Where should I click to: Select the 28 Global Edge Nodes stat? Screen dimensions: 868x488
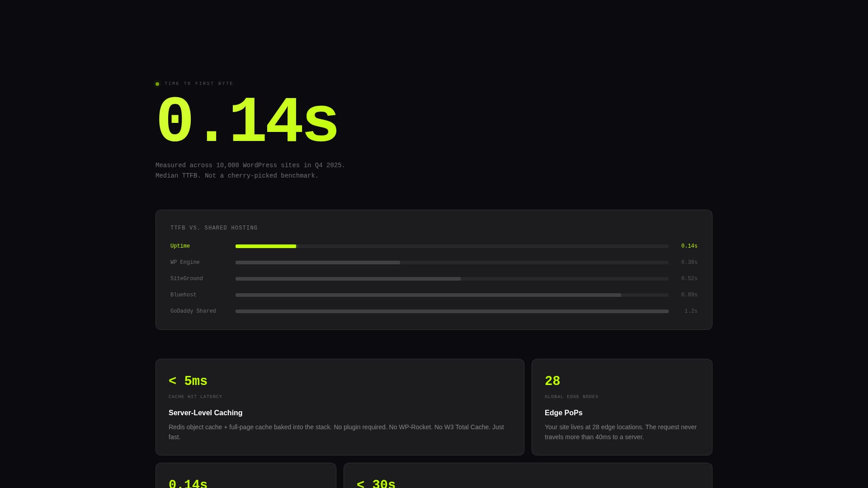(x=552, y=380)
